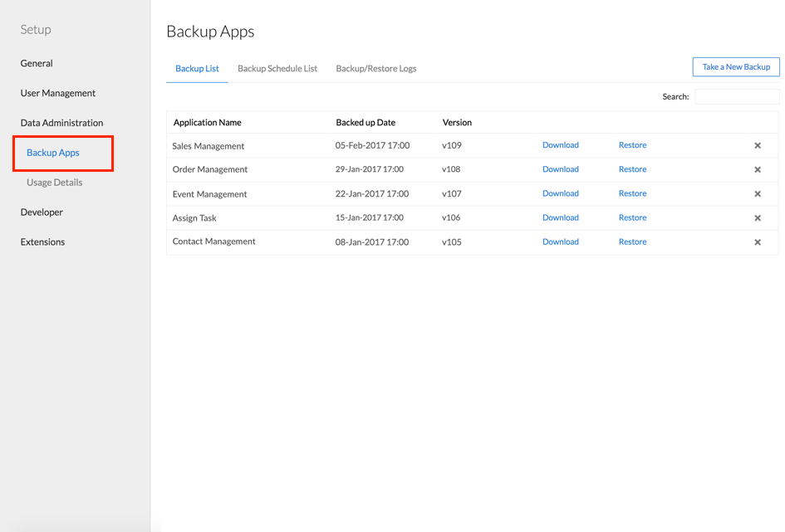The height and width of the screenshot is (532, 785).
Task: Restore the Order Management v108 backup
Action: point(632,169)
